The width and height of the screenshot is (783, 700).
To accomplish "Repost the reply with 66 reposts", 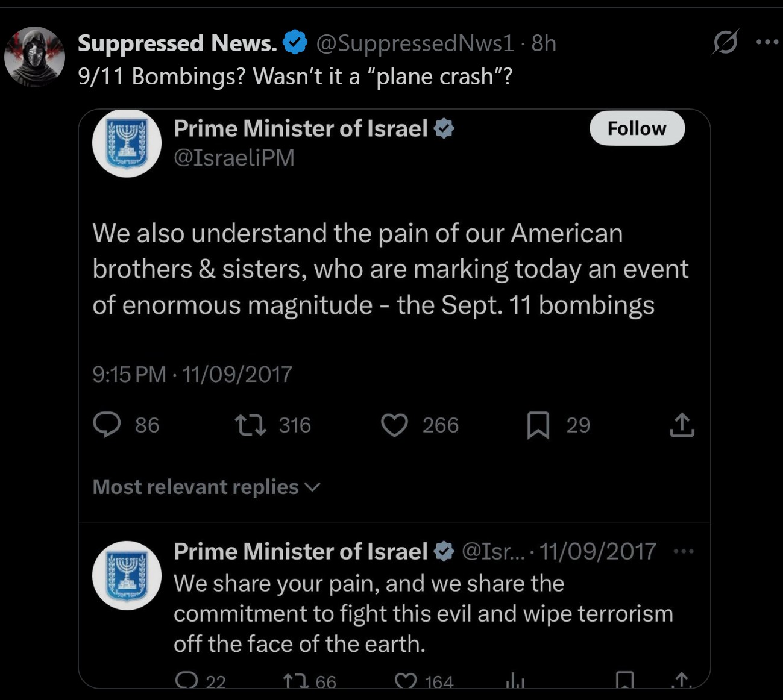I will 296,681.
